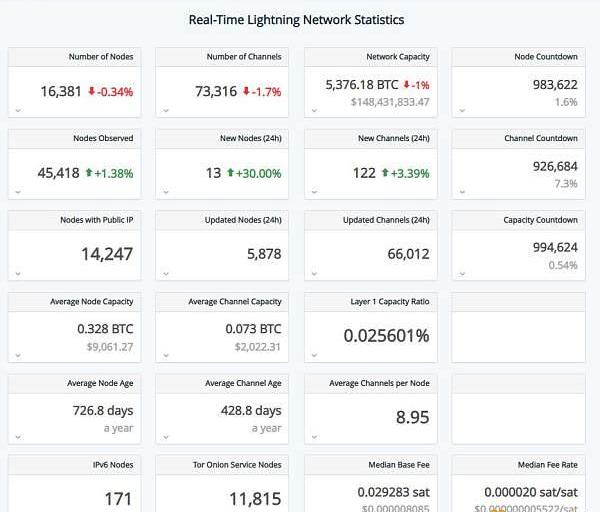Click the 0.029283 sat value

(394, 492)
